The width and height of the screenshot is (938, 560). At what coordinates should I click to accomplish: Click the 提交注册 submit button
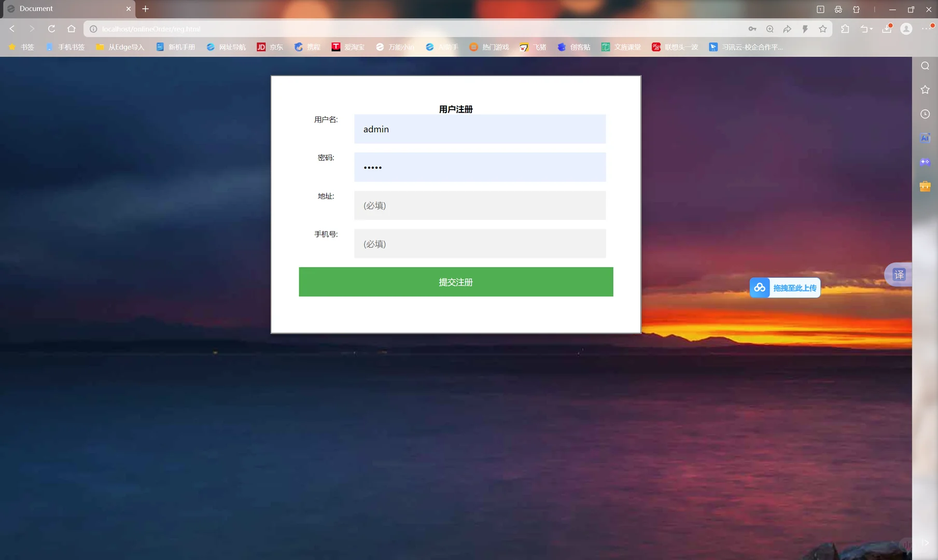[456, 282]
